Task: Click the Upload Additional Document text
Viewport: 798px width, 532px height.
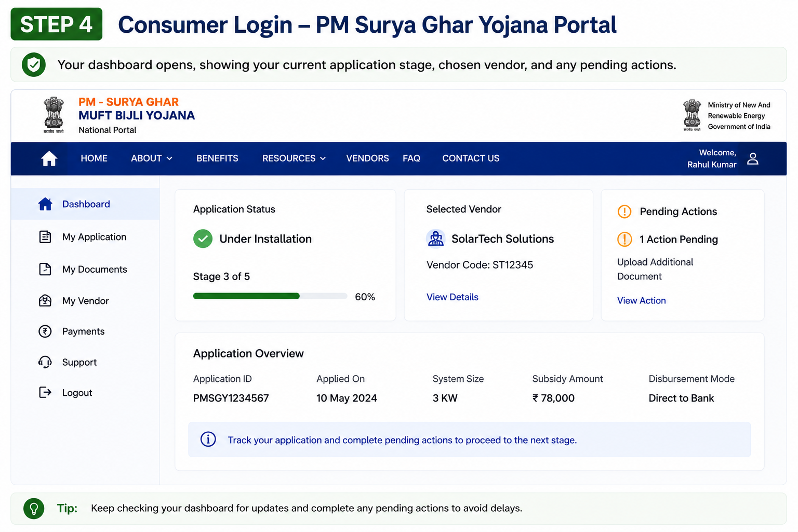Action: point(655,269)
